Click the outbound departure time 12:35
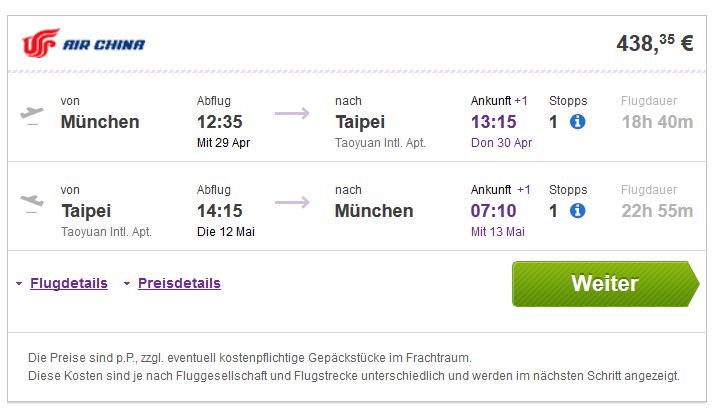 point(220,122)
